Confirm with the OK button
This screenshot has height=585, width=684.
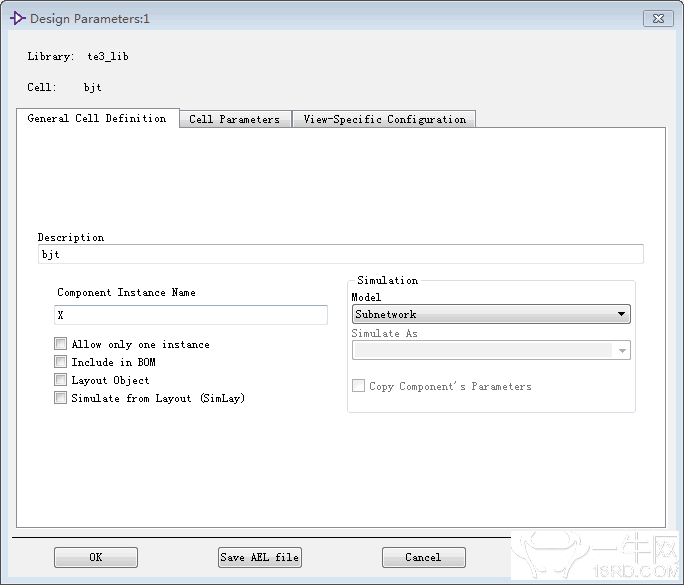pos(96,558)
